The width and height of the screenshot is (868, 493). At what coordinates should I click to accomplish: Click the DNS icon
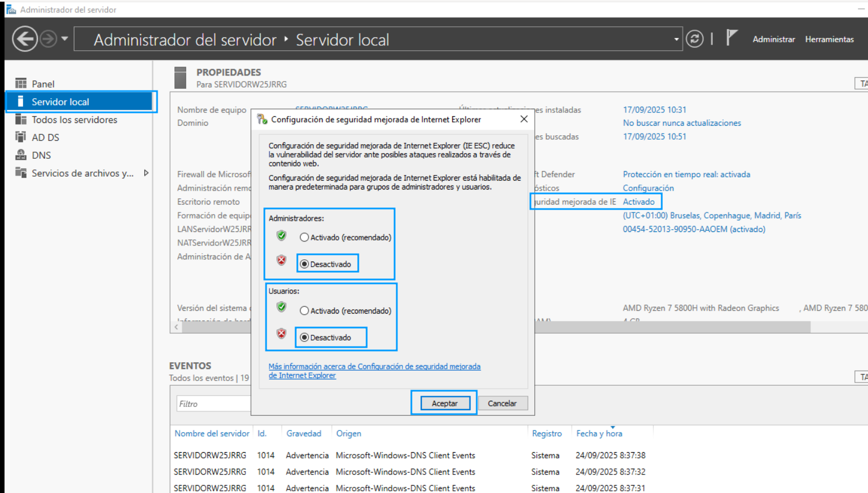[21, 155]
